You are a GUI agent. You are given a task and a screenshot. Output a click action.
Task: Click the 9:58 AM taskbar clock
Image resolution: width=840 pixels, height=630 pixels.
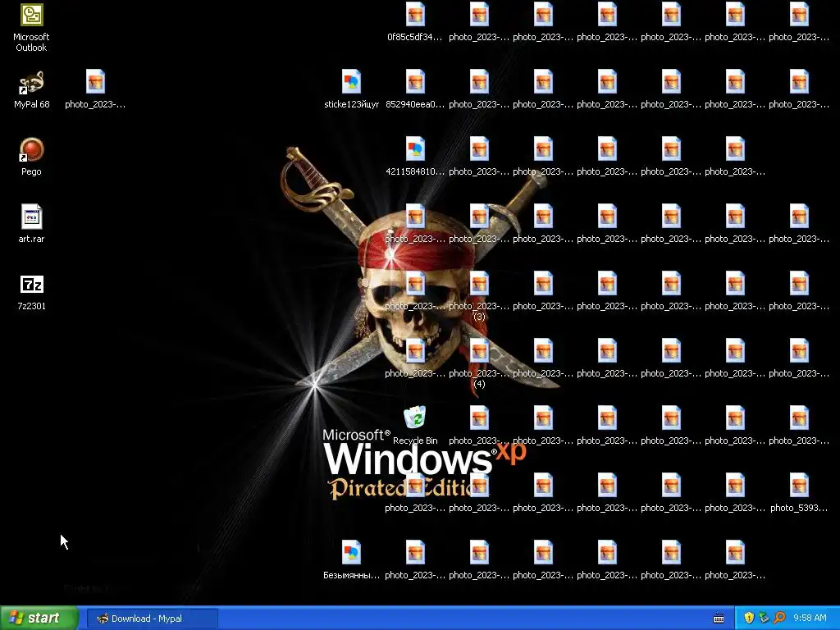pos(810,618)
